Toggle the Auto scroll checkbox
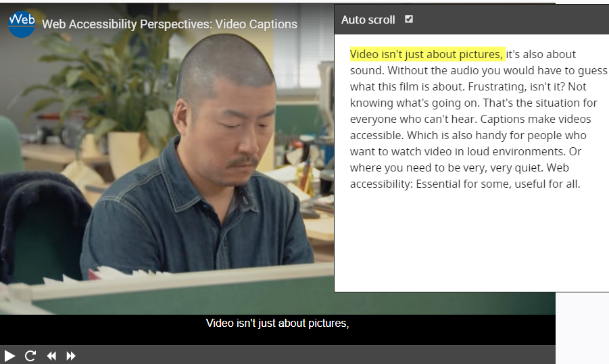 [x=408, y=19]
